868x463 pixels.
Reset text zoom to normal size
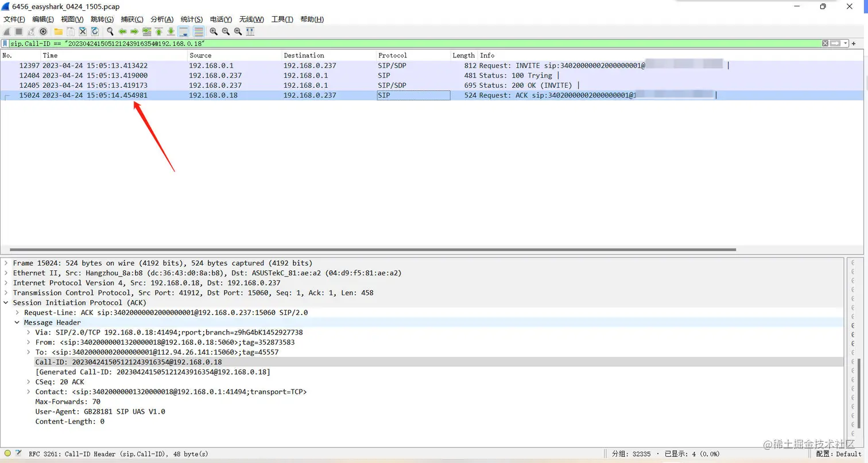[238, 32]
